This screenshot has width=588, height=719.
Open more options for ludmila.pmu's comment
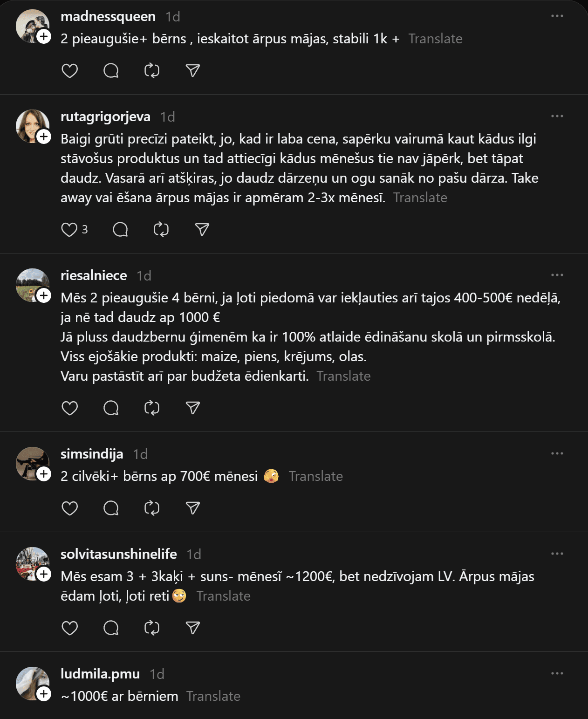[557, 674]
